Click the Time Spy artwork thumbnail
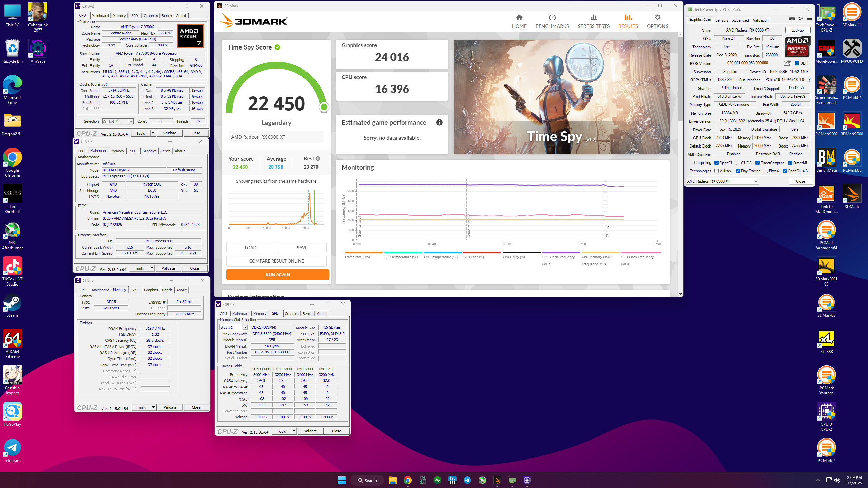This screenshot has width=868, height=488. click(x=561, y=97)
